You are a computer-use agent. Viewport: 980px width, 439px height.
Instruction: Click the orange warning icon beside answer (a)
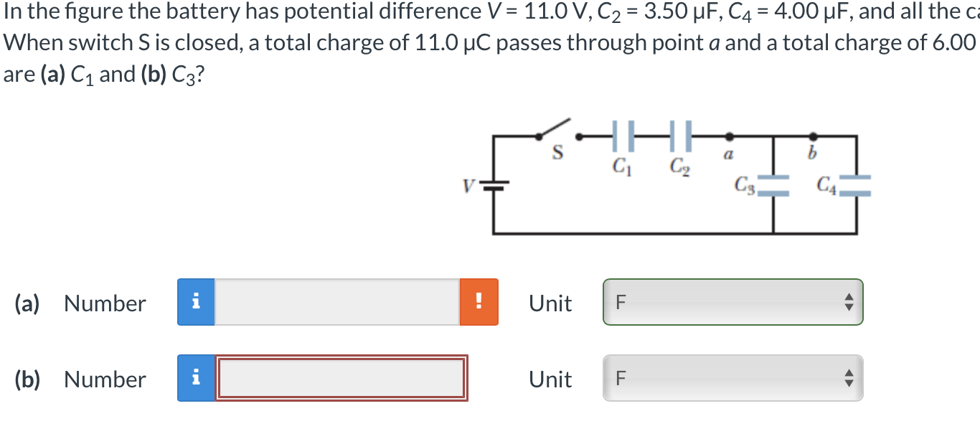[479, 303]
